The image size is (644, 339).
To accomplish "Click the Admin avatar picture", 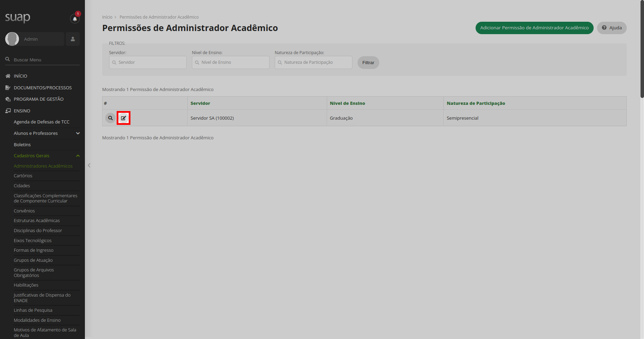I will point(12,39).
